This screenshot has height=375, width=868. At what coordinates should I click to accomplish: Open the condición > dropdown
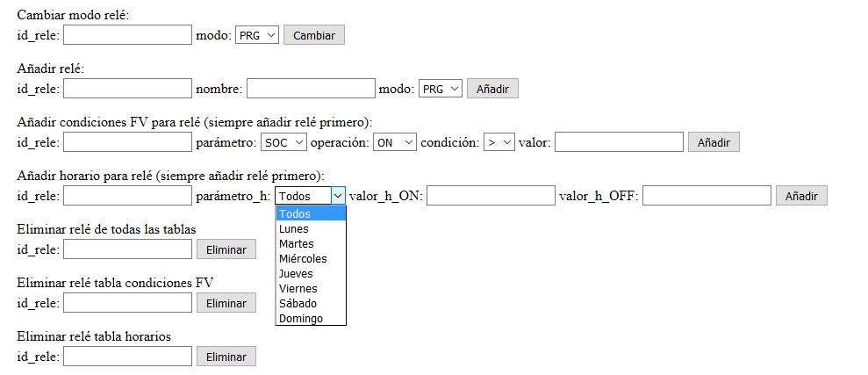click(x=499, y=142)
